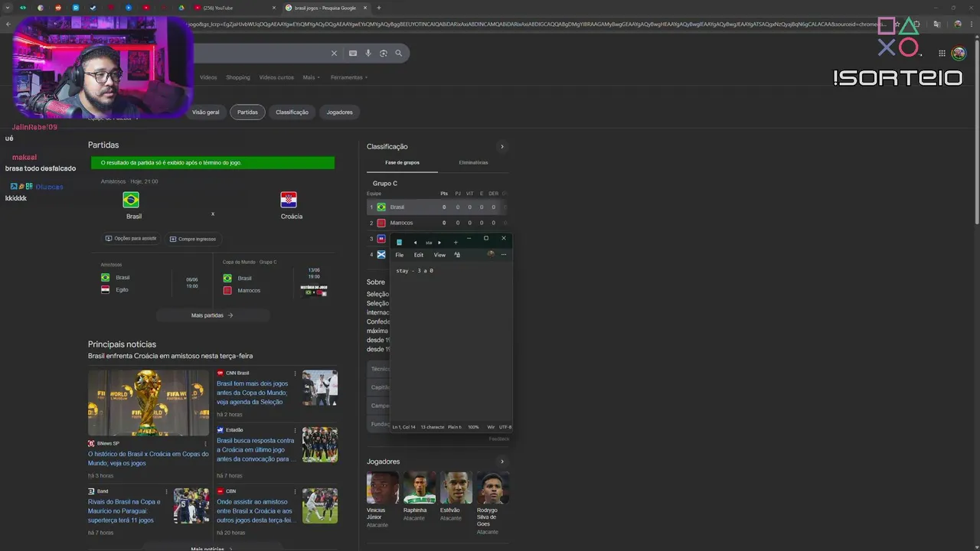Switch to the Google Drive pinned tab
The height and width of the screenshot is (551, 980).
tap(181, 8)
